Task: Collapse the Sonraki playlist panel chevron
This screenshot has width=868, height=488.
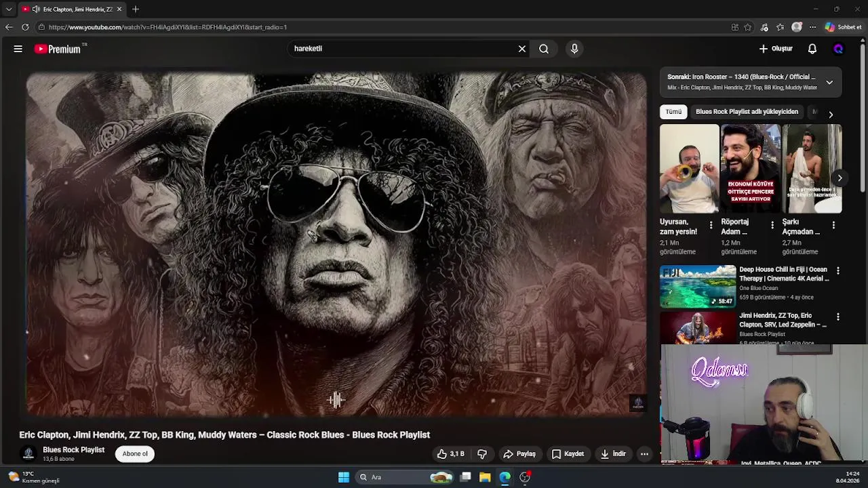Action: pos(829,82)
